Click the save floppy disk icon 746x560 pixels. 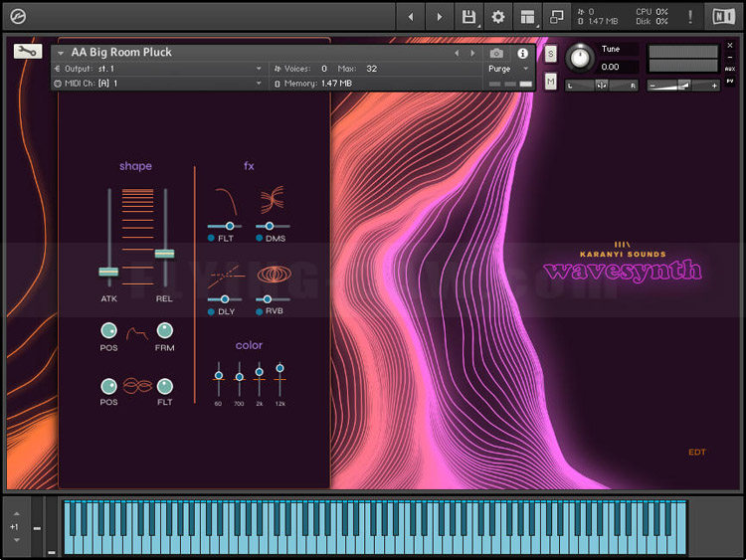[x=468, y=17]
